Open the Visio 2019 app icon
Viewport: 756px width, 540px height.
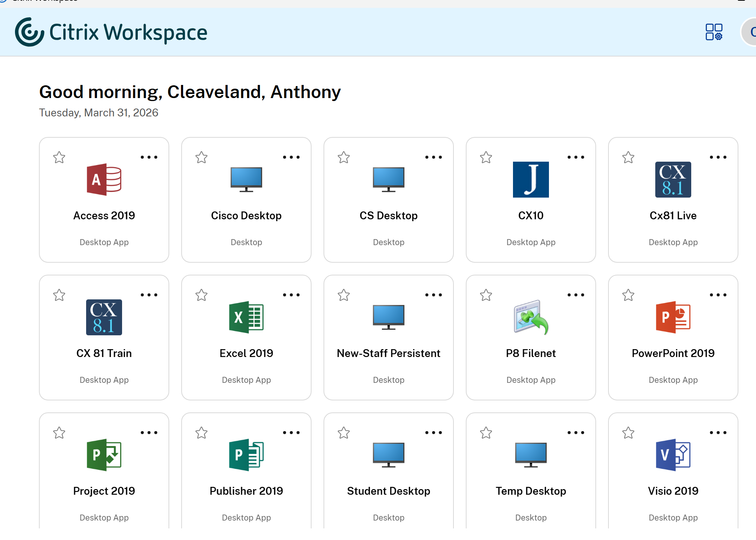pyautogui.click(x=673, y=455)
